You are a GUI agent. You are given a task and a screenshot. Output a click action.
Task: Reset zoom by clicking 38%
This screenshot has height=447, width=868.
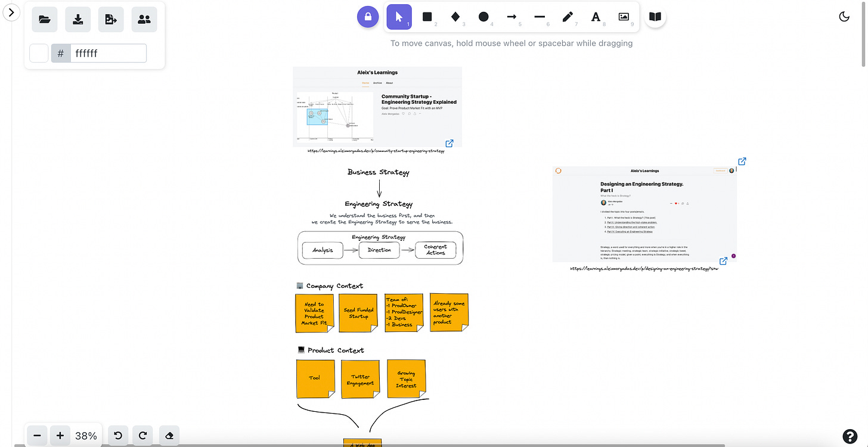coord(86,436)
